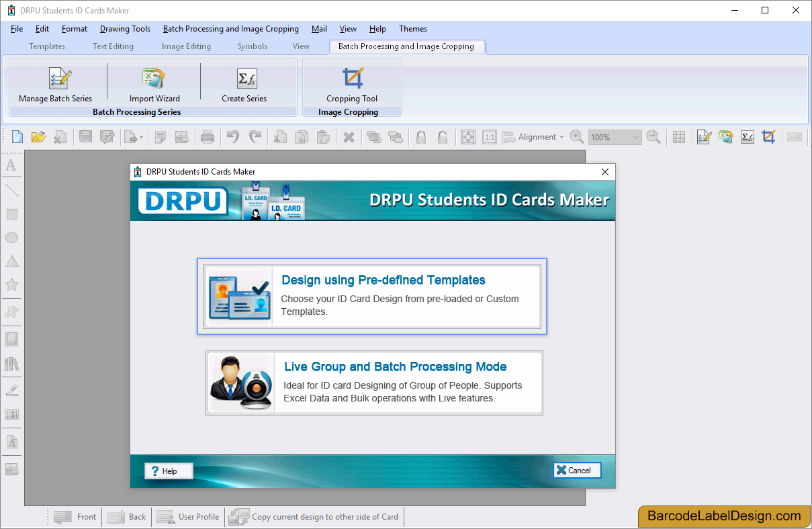This screenshot has height=529, width=812.
Task: Expand the export button dropdown arrow
Action: [x=141, y=137]
